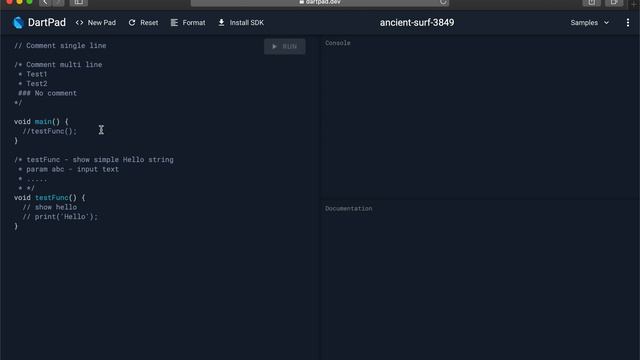Create a new pad with New Pad
Screen dimensions: 640x360
point(96,23)
